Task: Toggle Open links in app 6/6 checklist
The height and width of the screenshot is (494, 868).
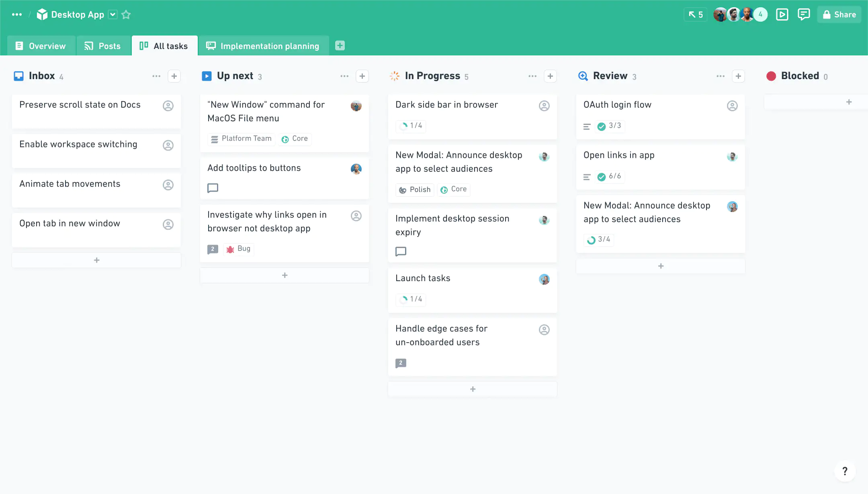Action: (610, 176)
